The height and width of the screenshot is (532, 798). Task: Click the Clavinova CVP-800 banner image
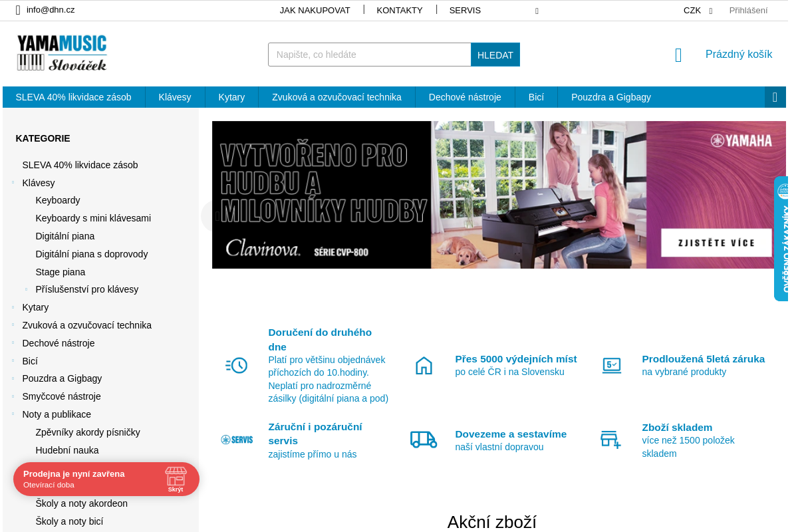pyautogui.click(x=499, y=195)
